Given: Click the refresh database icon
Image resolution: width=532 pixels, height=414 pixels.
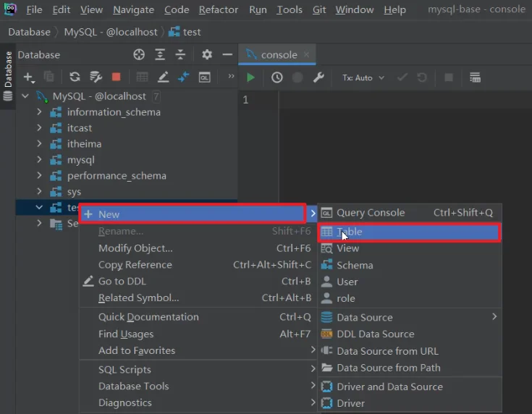Looking at the screenshot, I should click(x=75, y=77).
